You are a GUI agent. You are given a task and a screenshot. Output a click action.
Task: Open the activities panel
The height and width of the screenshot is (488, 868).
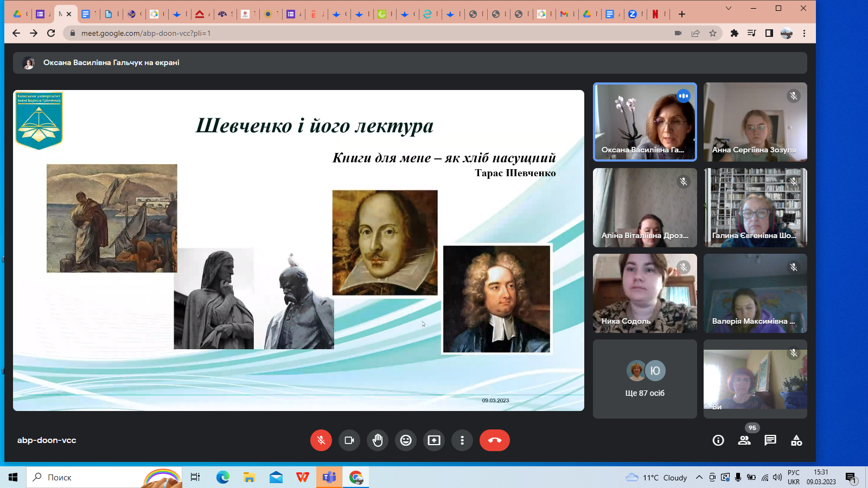[x=796, y=440]
